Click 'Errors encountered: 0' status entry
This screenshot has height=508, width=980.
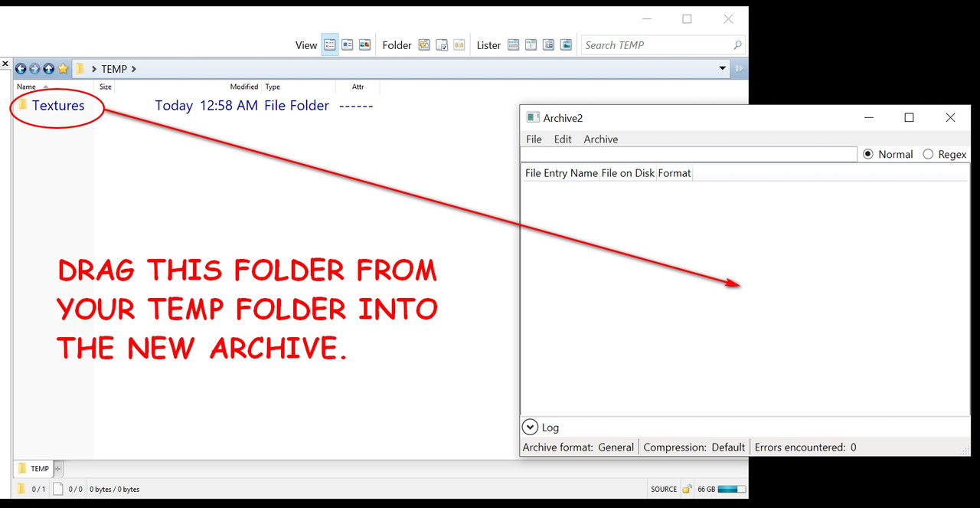pyautogui.click(x=805, y=447)
